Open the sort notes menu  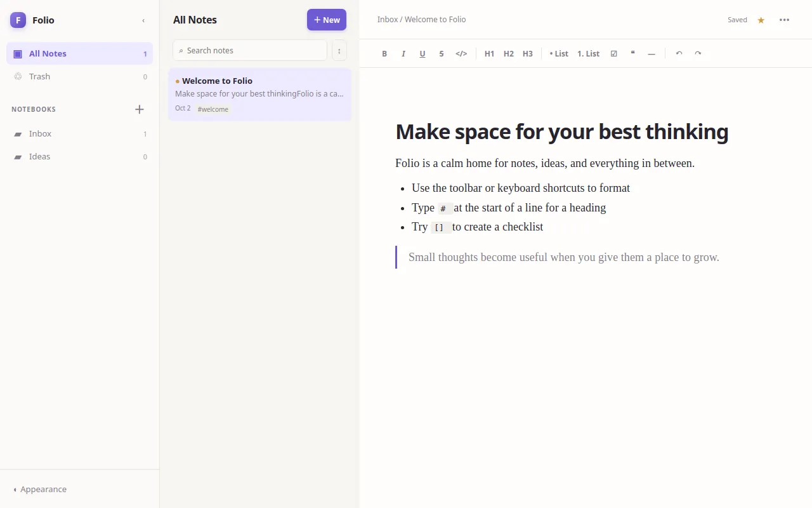click(x=339, y=50)
